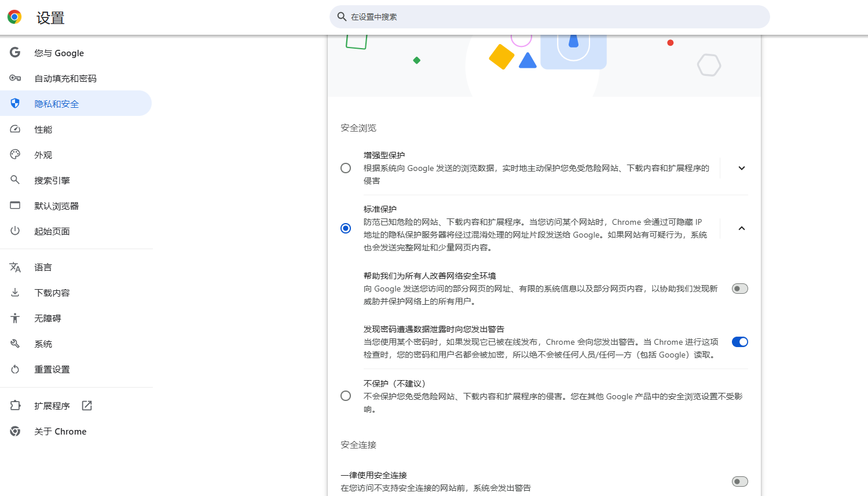
Task: Click the external link icon beside 扩展程序
Action: click(x=87, y=406)
